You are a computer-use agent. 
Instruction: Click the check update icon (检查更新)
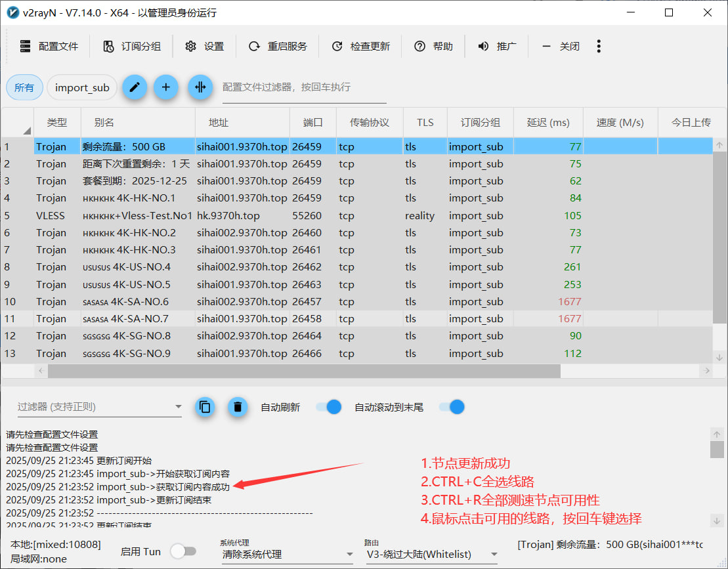337,47
